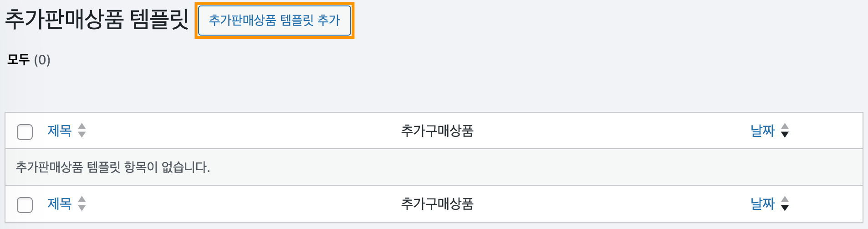Tick the select-all checkbox in the table footer
The image size is (868, 229).
pyautogui.click(x=25, y=205)
